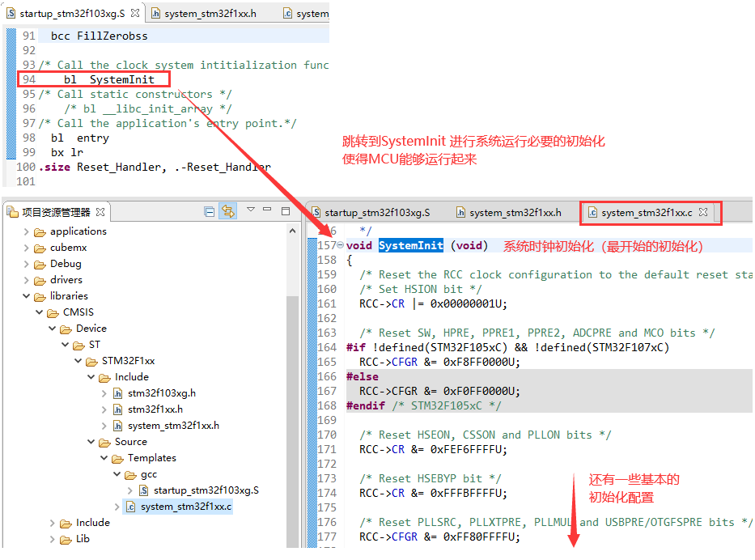Expand the Lib folder
This screenshot has width=755, height=560.
click(x=52, y=539)
